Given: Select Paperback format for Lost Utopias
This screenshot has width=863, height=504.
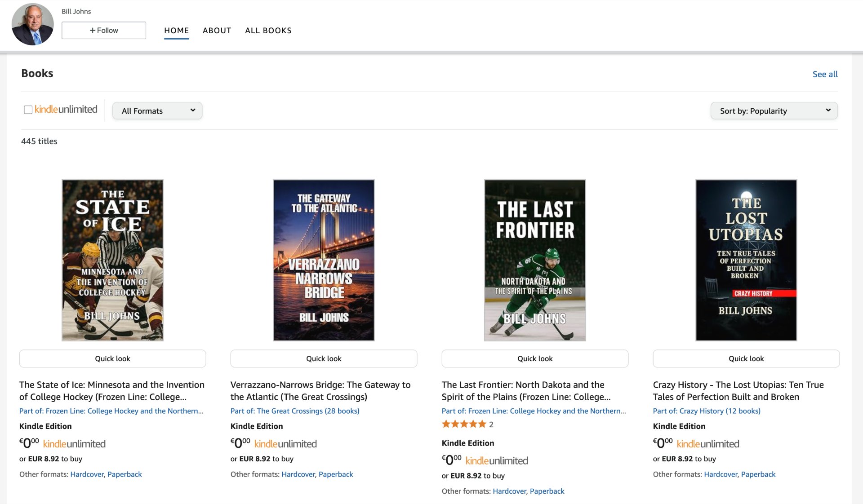Looking at the screenshot, I should click(x=758, y=474).
